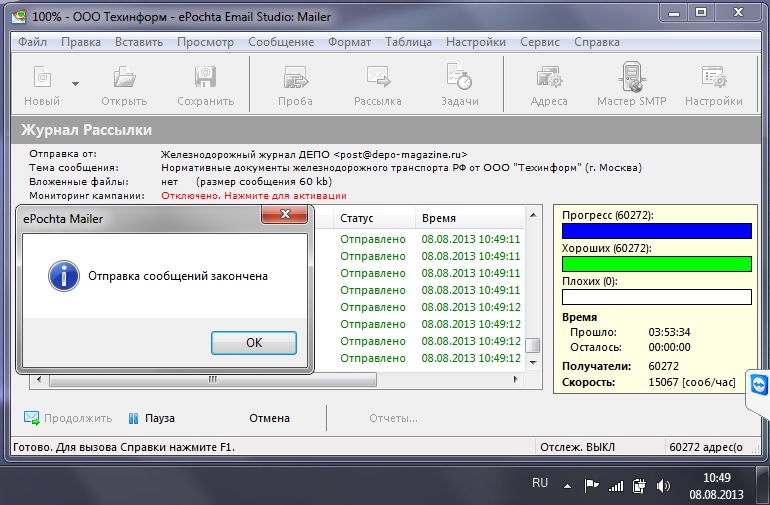Click the Пауза pause button
The height and width of the screenshot is (505, 770).
pos(151,418)
